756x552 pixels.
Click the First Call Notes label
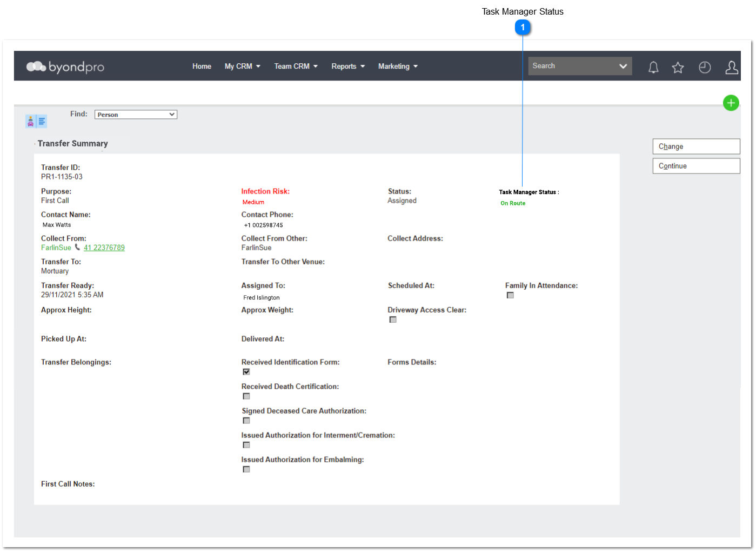68,484
